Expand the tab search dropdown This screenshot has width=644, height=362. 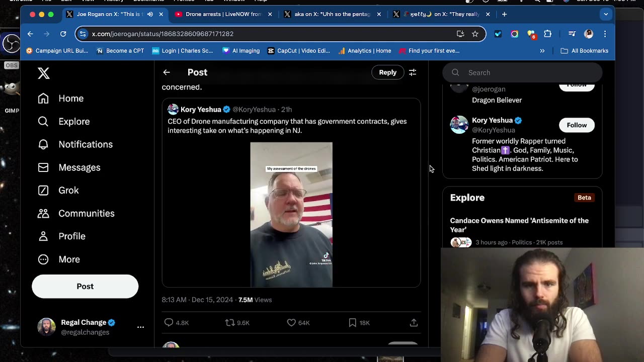606,14
